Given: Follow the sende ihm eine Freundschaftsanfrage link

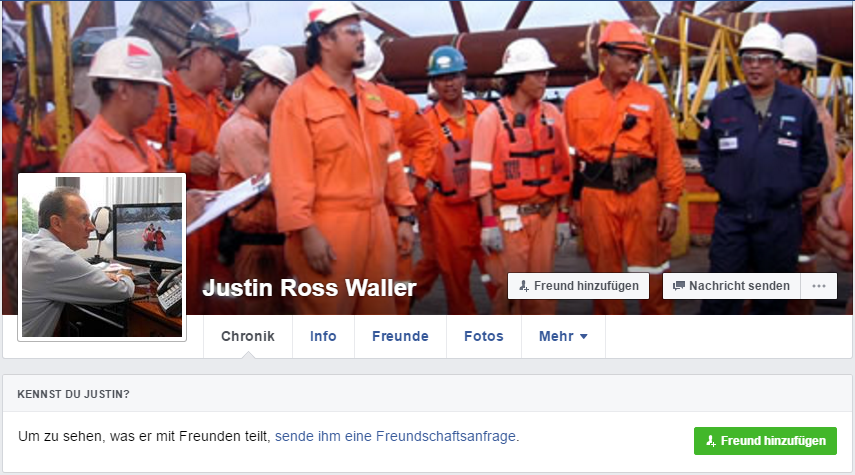Looking at the screenshot, I should tap(396, 436).
